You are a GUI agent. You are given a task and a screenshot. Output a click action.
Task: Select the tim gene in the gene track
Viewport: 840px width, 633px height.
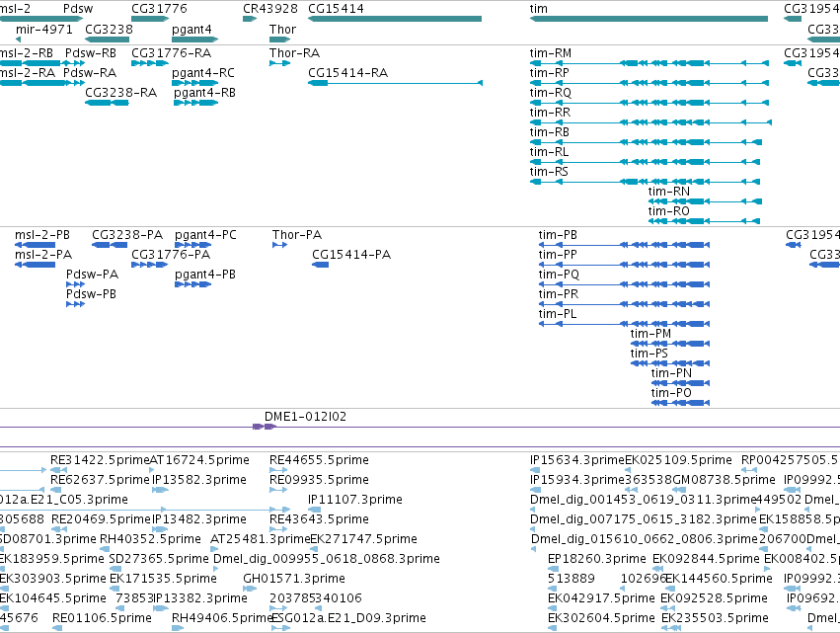pyautogui.click(x=649, y=19)
